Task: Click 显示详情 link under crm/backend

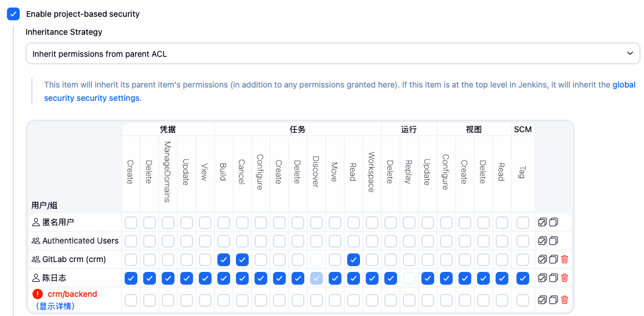Action: [x=56, y=306]
